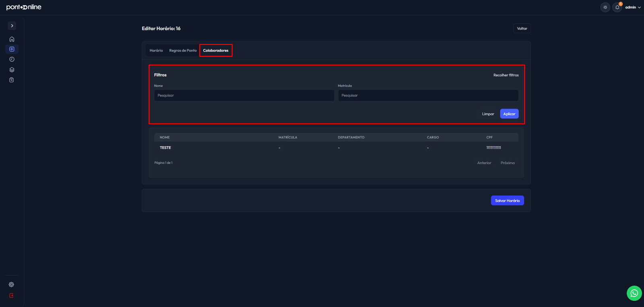Viewport: 644px width, 307px height.
Task: Open notifications bell icon
Action: [617, 7]
